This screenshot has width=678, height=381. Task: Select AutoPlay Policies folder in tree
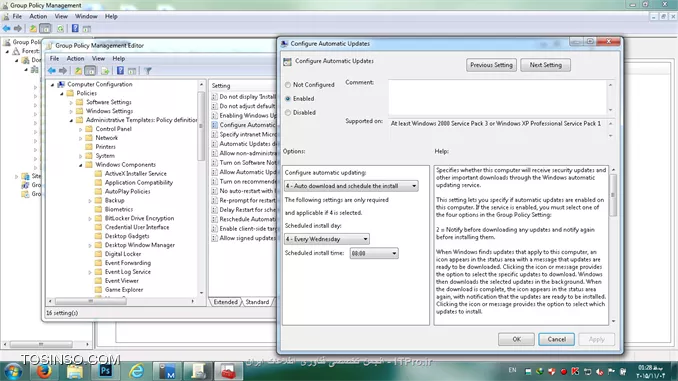(x=127, y=191)
